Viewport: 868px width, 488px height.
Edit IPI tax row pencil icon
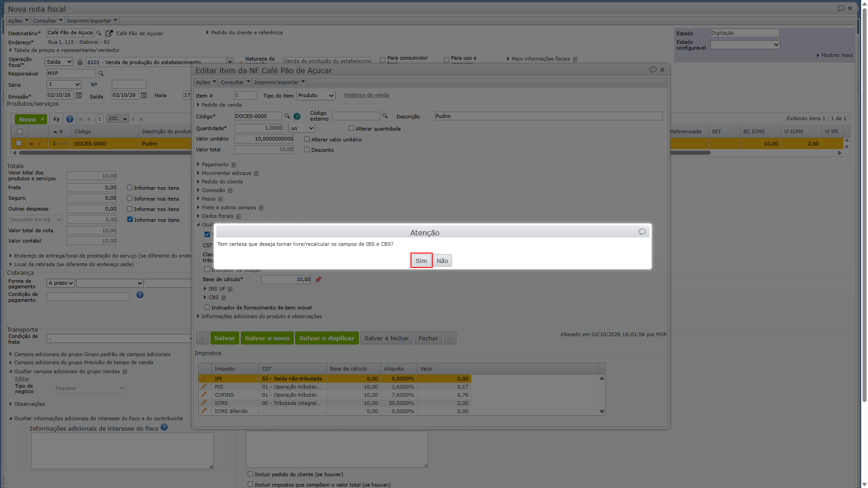[x=204, y=378]
